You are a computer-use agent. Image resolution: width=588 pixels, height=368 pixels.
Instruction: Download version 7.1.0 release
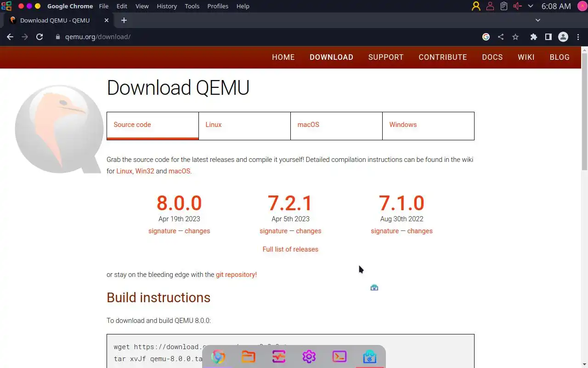click(401, 203)
